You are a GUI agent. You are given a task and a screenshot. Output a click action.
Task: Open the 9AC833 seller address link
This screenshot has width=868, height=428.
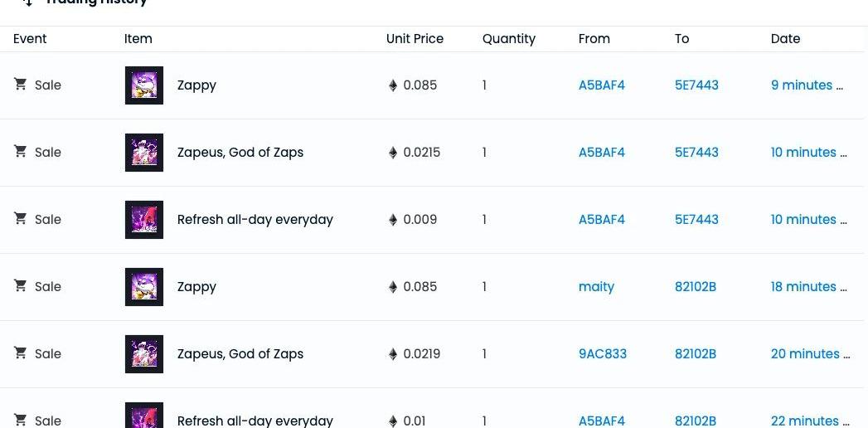point(603,354)
